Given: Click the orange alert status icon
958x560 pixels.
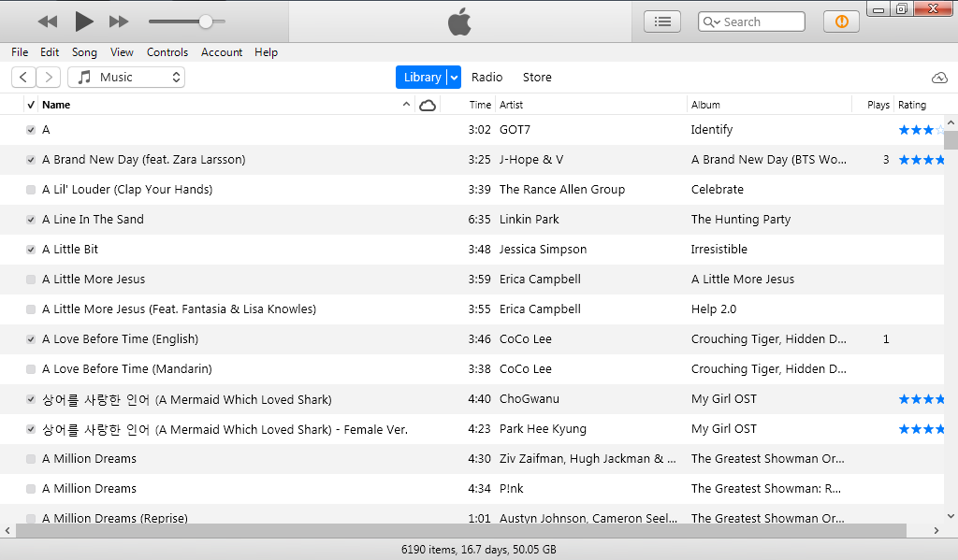Looking at the screenshot, I should [841, 22].
